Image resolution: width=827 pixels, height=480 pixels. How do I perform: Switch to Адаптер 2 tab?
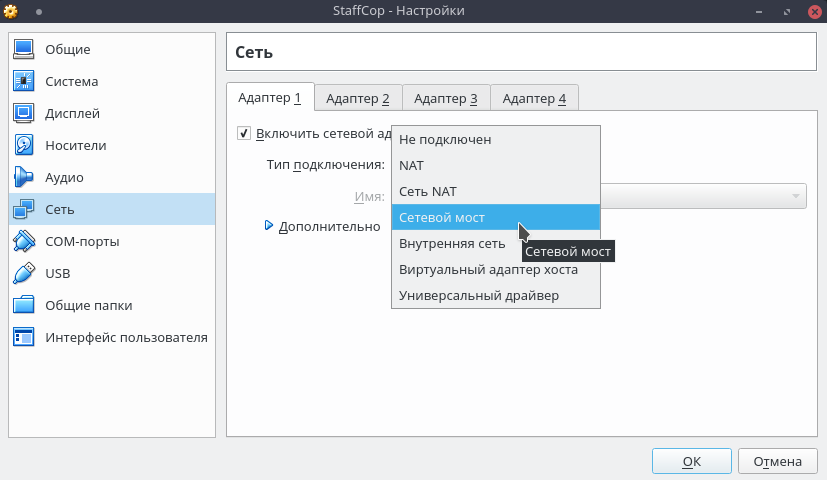[x=358, y=98]
